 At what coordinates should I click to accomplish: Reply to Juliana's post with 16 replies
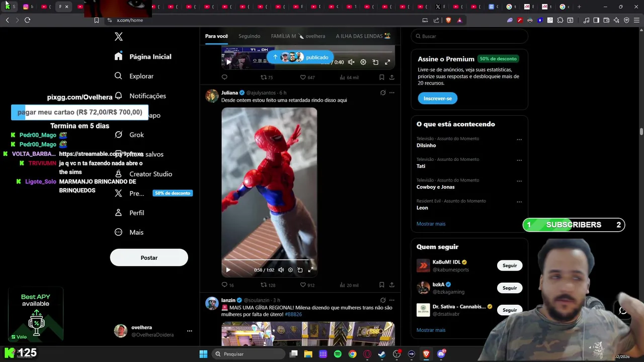click(x=227, y=285)
